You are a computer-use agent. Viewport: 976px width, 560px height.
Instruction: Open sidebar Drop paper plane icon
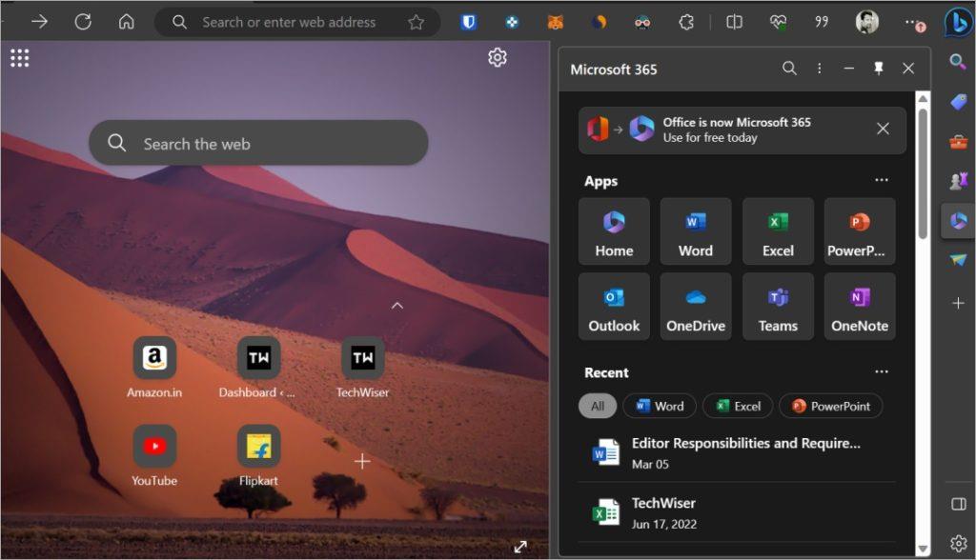click(958, 260)
